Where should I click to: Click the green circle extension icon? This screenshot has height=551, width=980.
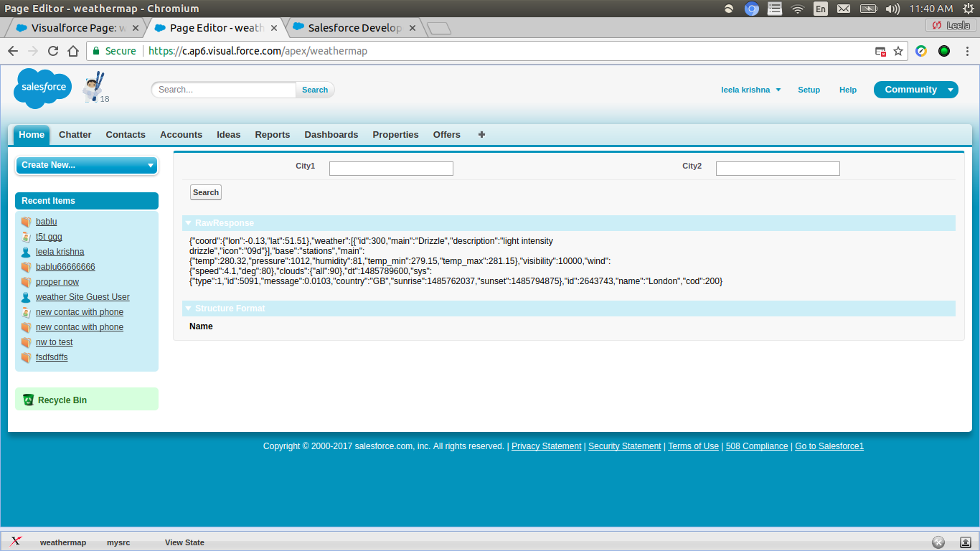pyautogui.click(x=944, y=51)
